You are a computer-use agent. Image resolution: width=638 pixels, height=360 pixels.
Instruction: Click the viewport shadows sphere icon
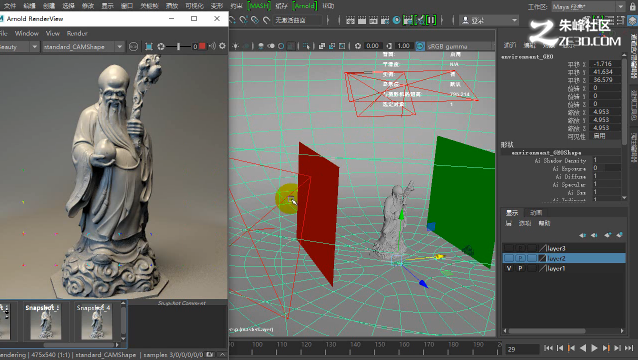(x=261, y=46)
